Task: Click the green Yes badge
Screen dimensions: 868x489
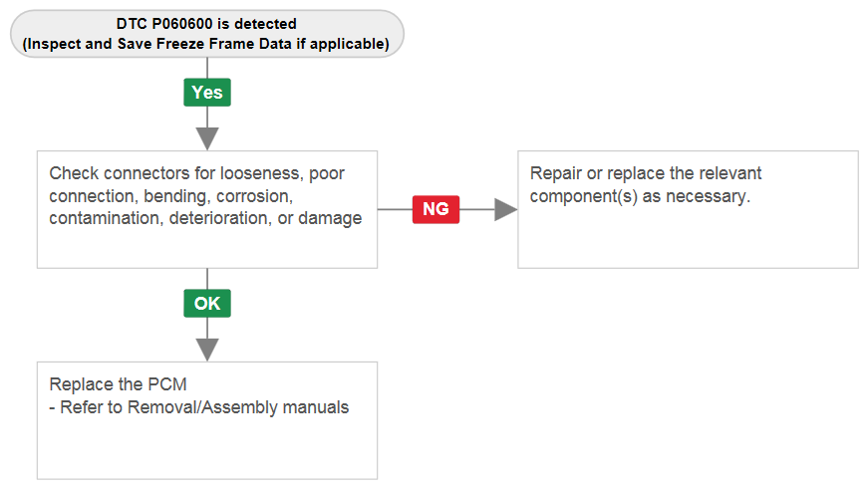Action: coord(207,93)
